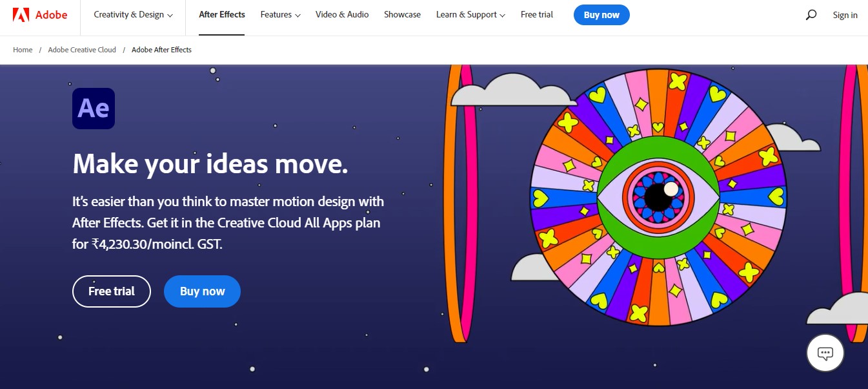Click the Sign in link
Viewport: 868px width, 389px height.
(845, 14)
